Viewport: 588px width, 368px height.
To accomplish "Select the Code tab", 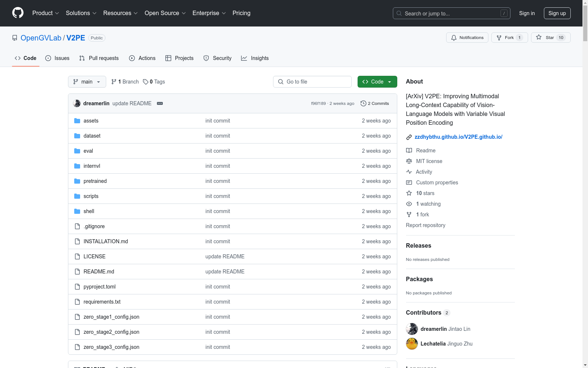I will click(26, 58).
